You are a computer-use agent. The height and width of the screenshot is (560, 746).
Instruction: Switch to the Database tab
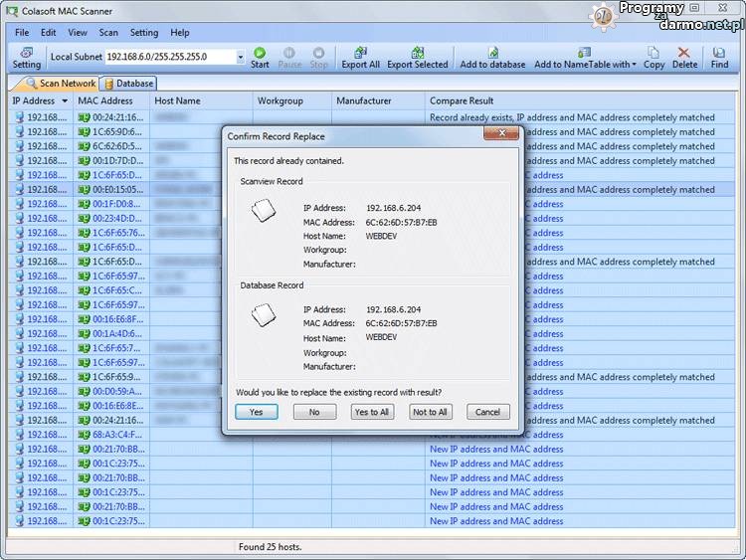(x=129, y=84)
